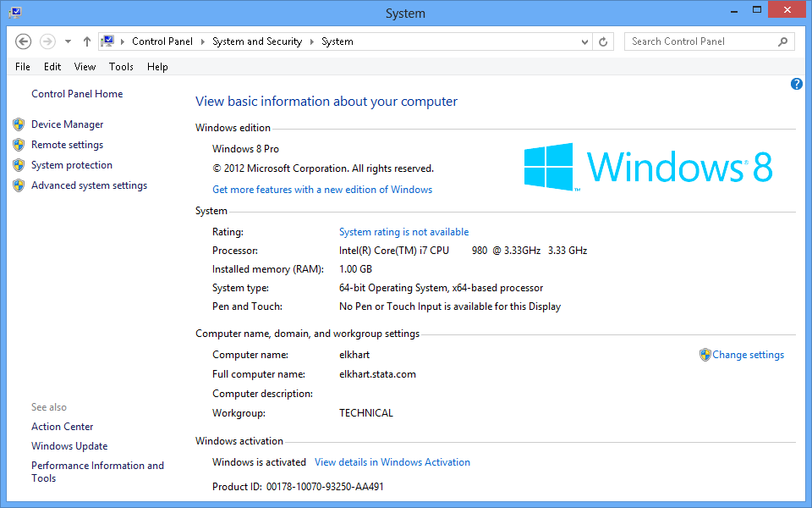The height and width of the screenshot is (508, 812).
Task: Expand the chevron after Control Panel breadcrumb
Action: (202, 41)
